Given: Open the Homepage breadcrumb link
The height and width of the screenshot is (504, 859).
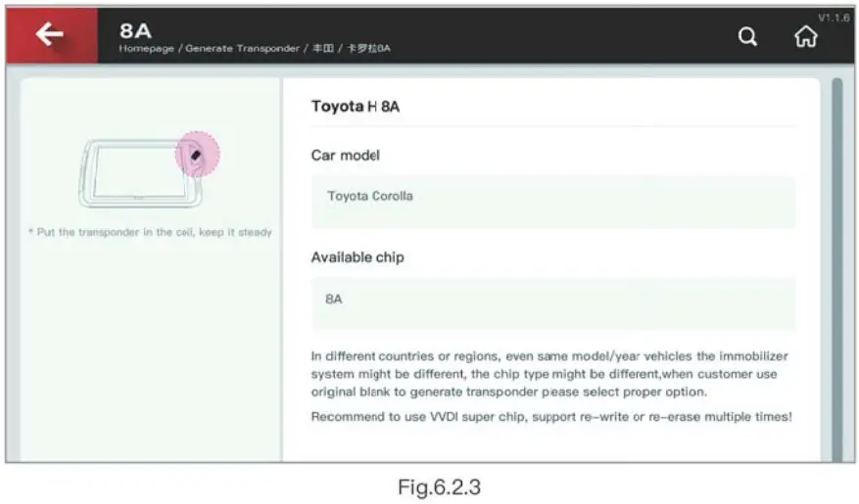Looking at the screenshot, I should pyautogui.click(x=146, y=49).
